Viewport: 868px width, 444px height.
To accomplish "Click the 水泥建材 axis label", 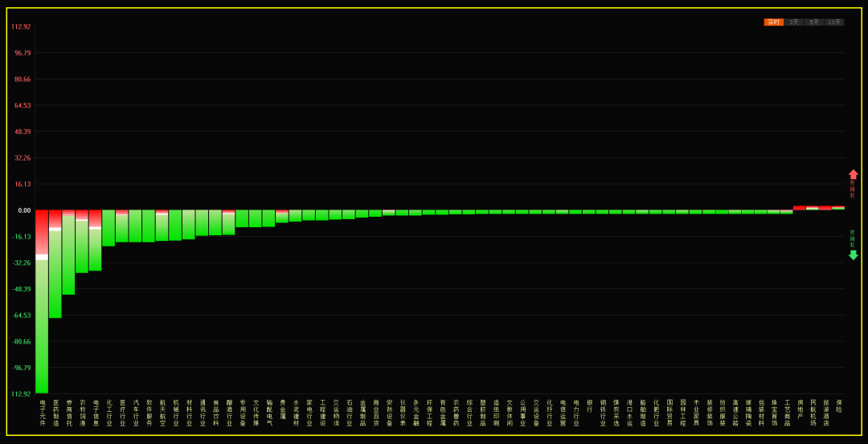I will [296, 413].
